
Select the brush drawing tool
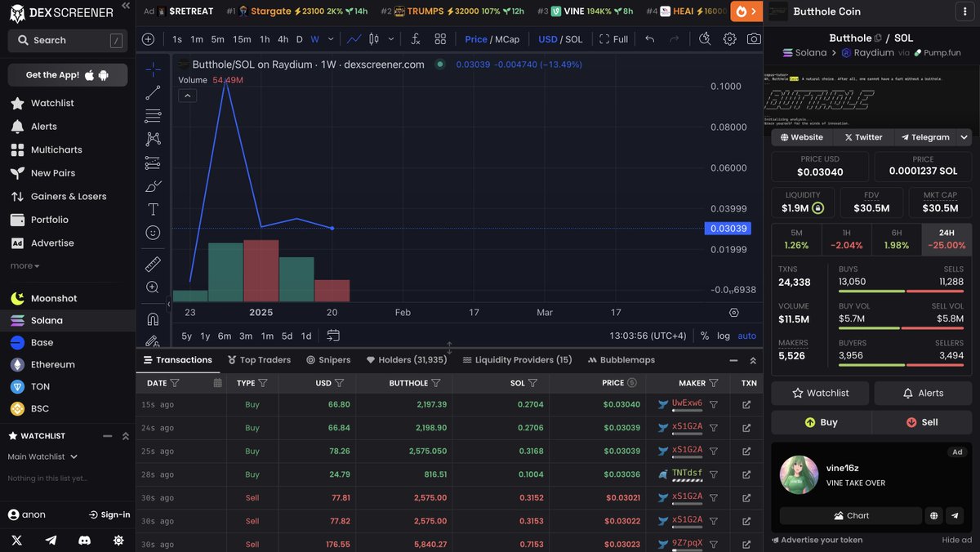click(x=153, y=186)
